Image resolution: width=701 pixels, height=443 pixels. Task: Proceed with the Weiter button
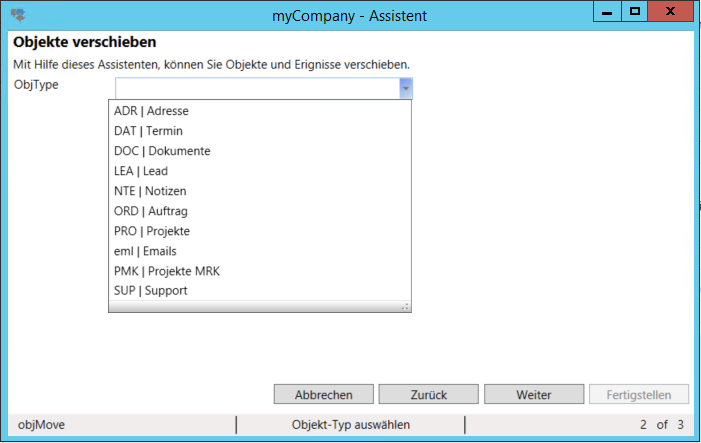534,394
